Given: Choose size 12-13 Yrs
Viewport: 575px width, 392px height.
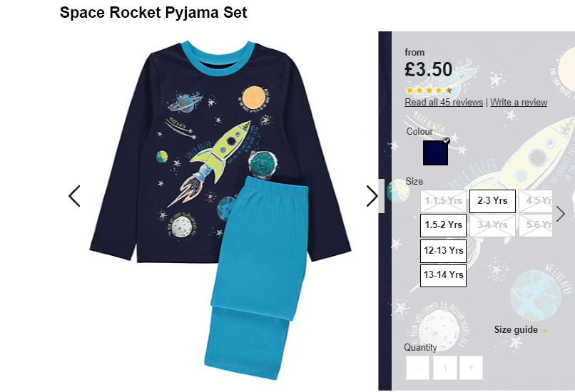Looking at the screenshot, I should [443, 251].
